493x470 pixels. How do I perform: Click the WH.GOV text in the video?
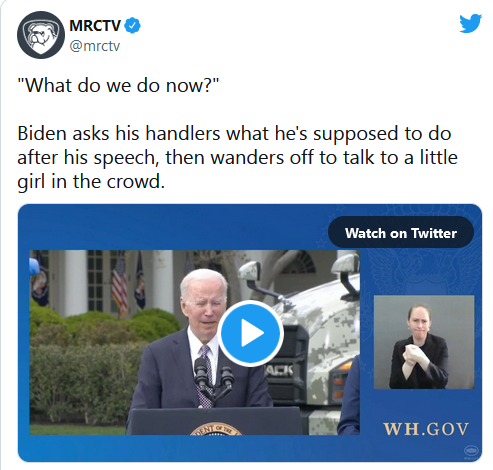pyautogui.click(x=426, y=429)
